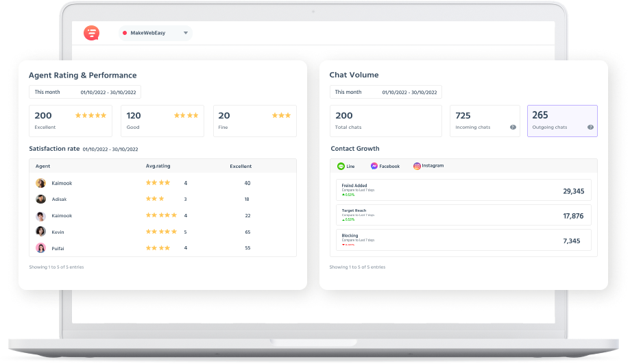The image size is (630, 364).
Task: Open the Freind Added growth row
Action: coord(463,190)
